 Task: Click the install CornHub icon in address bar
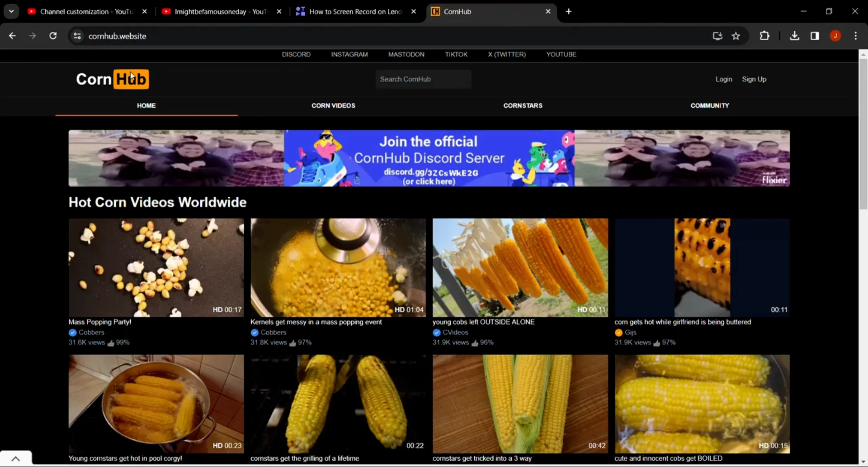[717, 36]
